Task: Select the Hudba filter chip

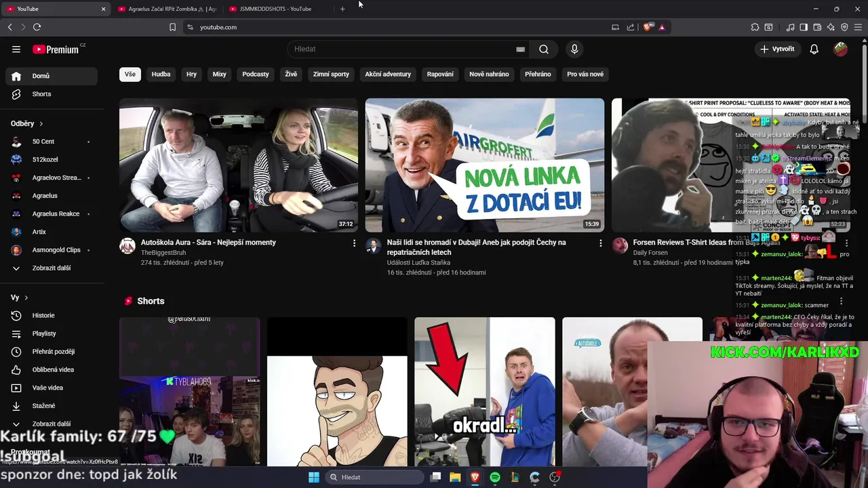Action: tap(161, 74)
